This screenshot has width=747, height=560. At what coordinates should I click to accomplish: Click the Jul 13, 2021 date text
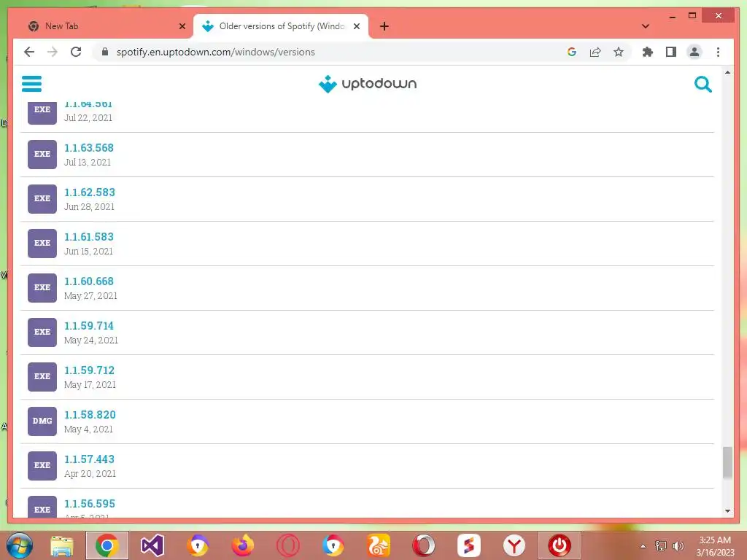pos(88,163)
